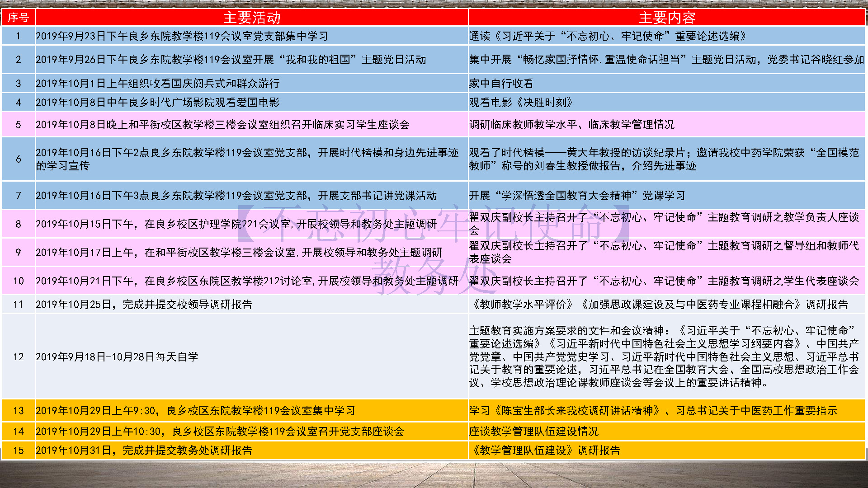Click the 《教学管理队伍建设》调研报告 cell
Image resolution: width=868 pixels, height=488 pixels.
click(545, 450)
